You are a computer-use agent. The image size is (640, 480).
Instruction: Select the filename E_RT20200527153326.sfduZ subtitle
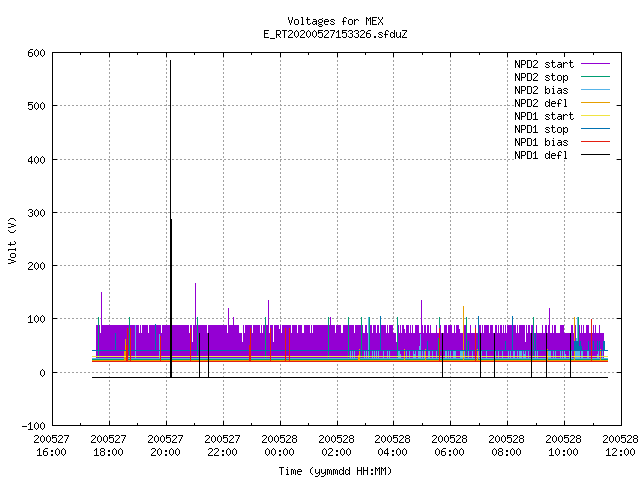335,34
